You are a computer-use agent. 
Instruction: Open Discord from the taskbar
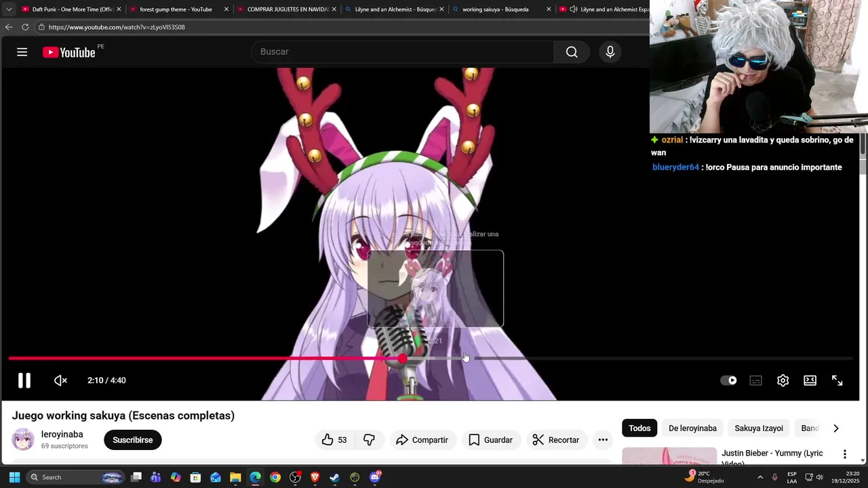click(x=375, y=477)
